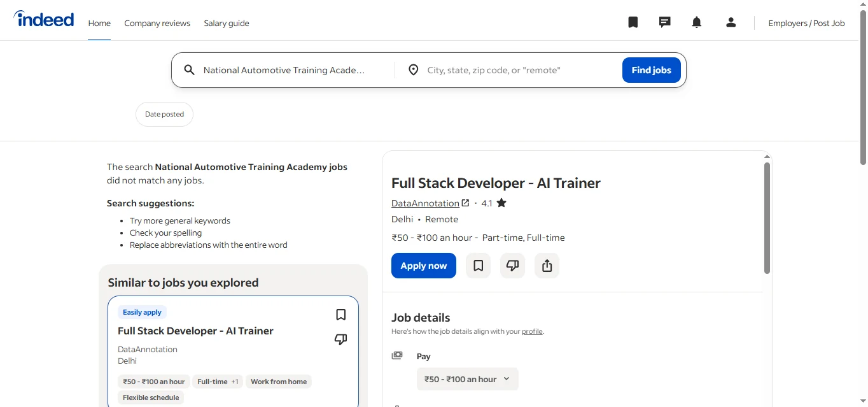The image size is (868, 407).
Task: Open the account profile icon
Action: 731,22
